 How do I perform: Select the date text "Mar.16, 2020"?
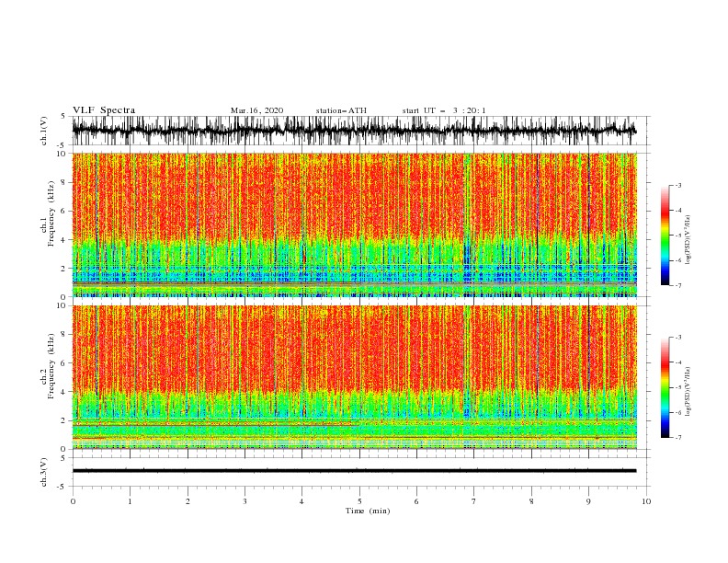tap(256, 110)
